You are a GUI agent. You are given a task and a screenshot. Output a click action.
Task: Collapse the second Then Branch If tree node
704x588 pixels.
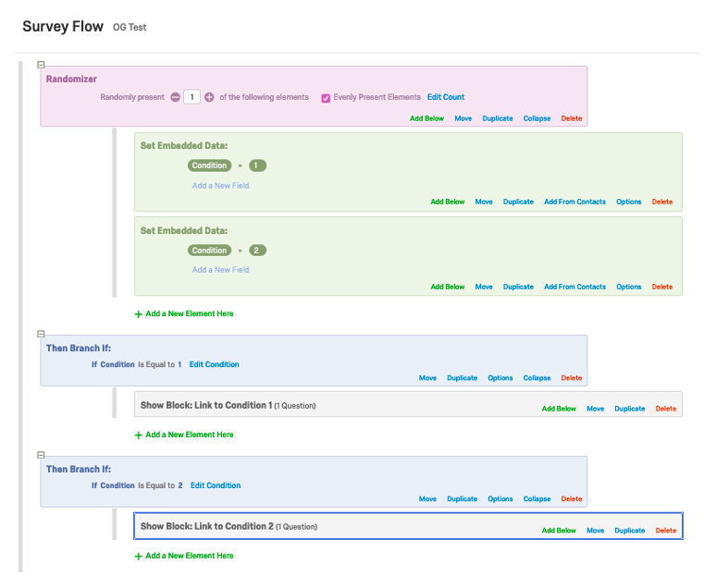41,455
